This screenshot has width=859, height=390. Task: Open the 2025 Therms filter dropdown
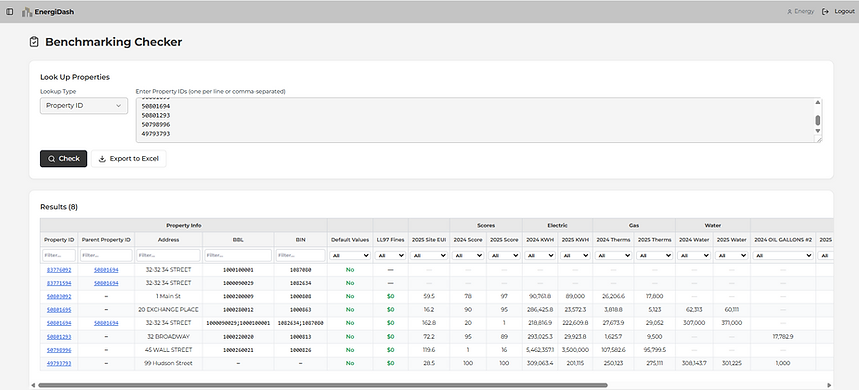(655, 255)
